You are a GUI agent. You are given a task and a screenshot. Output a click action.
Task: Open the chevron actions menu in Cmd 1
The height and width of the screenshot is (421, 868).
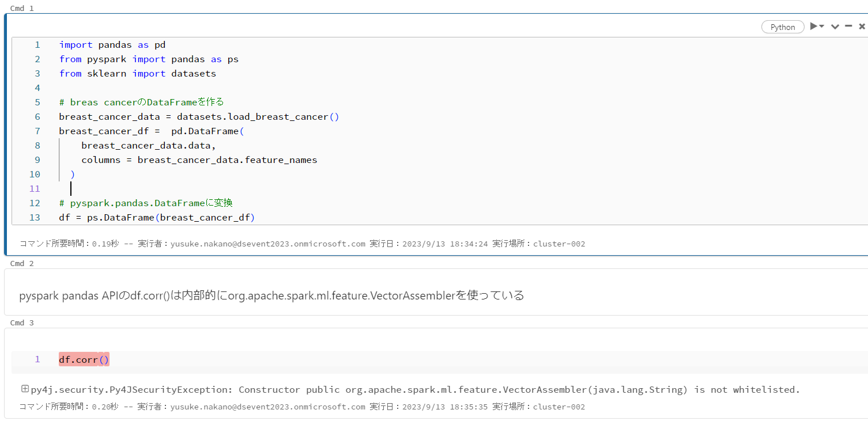coord(835,26)
